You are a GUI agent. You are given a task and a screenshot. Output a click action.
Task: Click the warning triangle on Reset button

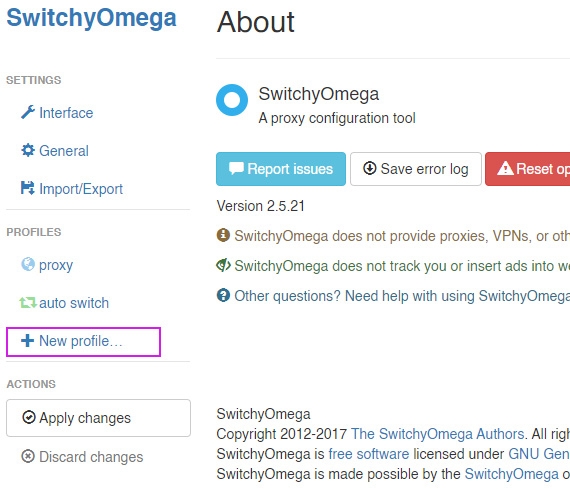pyautogui.click(x=505, y=169)
